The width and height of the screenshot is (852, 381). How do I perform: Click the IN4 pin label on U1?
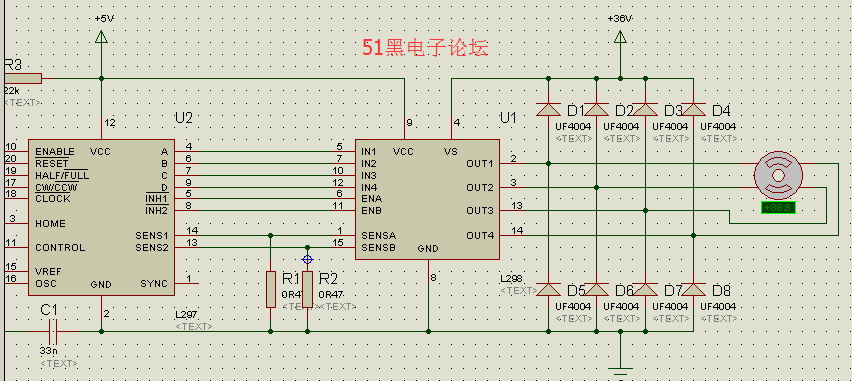coord(369,188)
